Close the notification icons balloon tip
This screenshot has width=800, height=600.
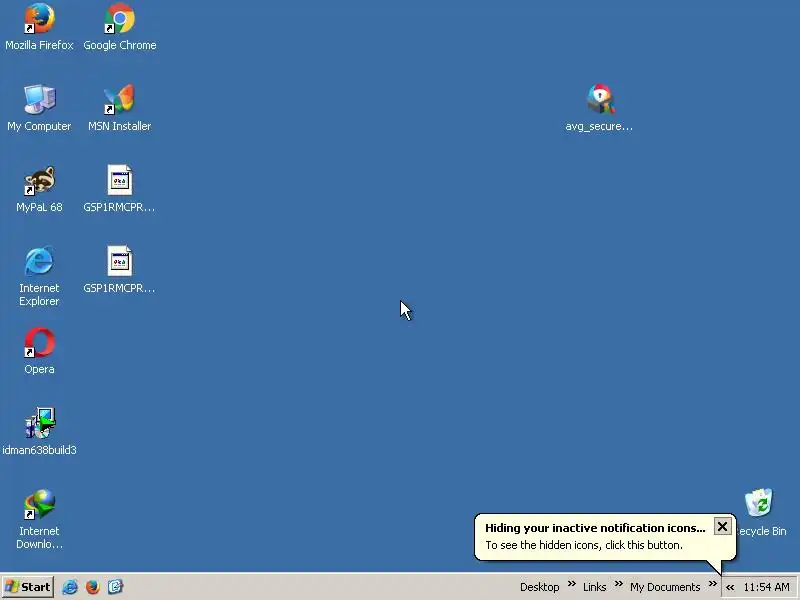[722, 527]
